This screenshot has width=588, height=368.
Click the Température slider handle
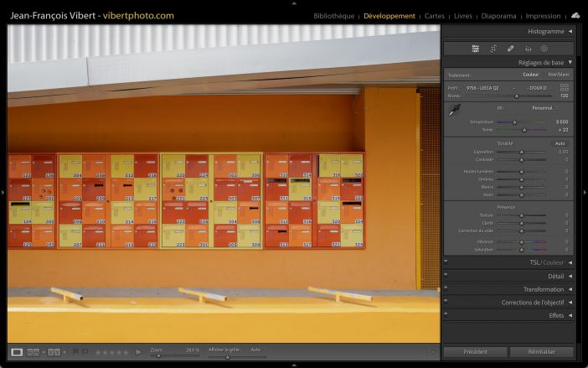click(514, 122)
